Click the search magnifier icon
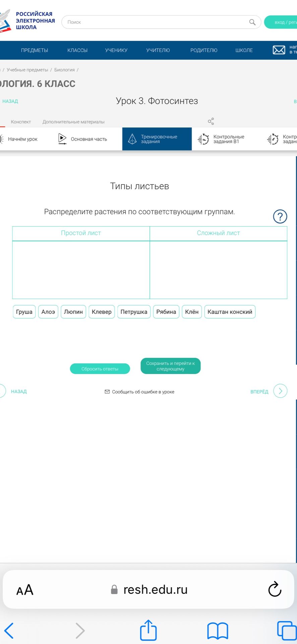 (252, 22)
